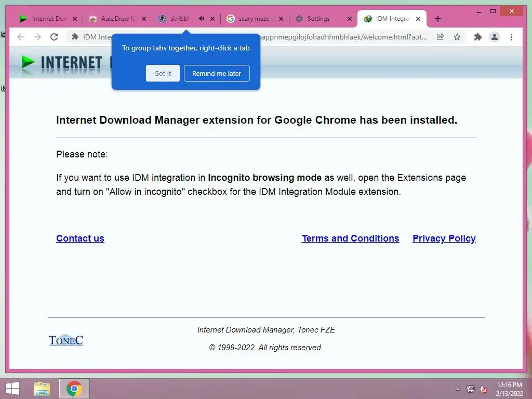Click the Internet Download Manager green arrow logo
Viewport: 532px width, 399px height.
28,62
